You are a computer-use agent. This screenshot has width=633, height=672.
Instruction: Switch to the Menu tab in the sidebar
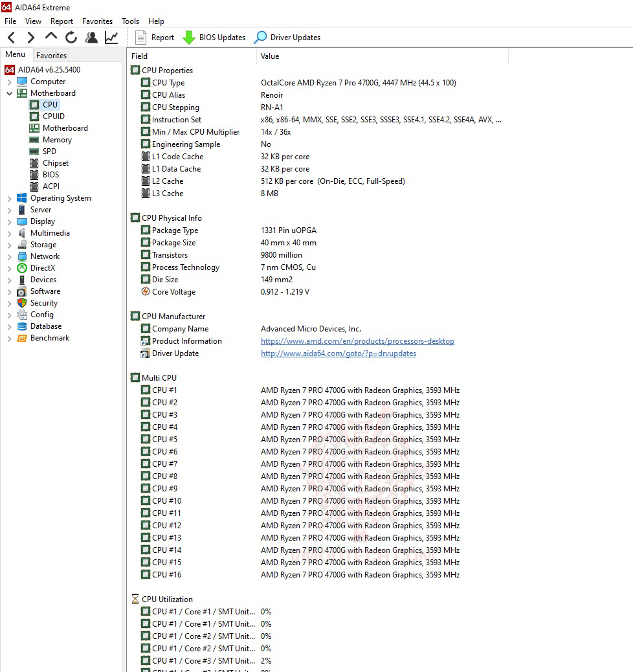16,54
